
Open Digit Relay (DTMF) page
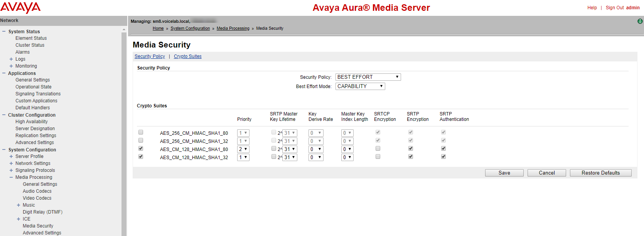click(42, 212)
